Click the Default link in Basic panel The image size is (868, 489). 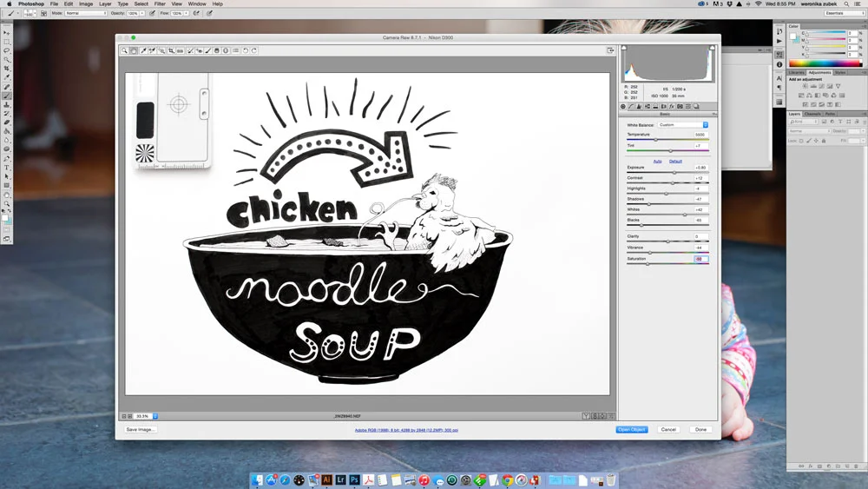tap(675, 162)
